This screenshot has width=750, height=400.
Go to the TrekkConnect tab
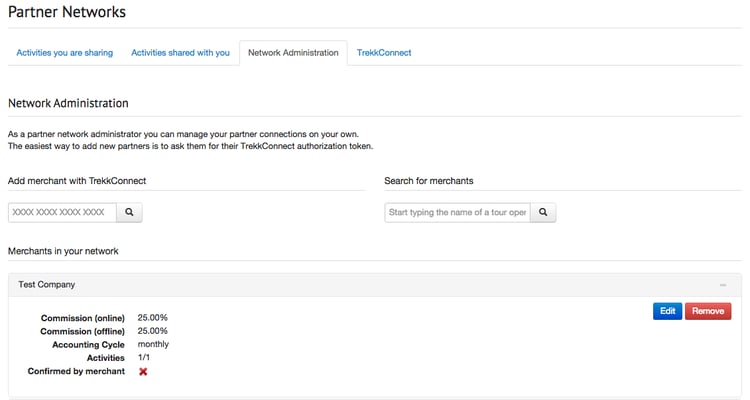click(384, 52)
